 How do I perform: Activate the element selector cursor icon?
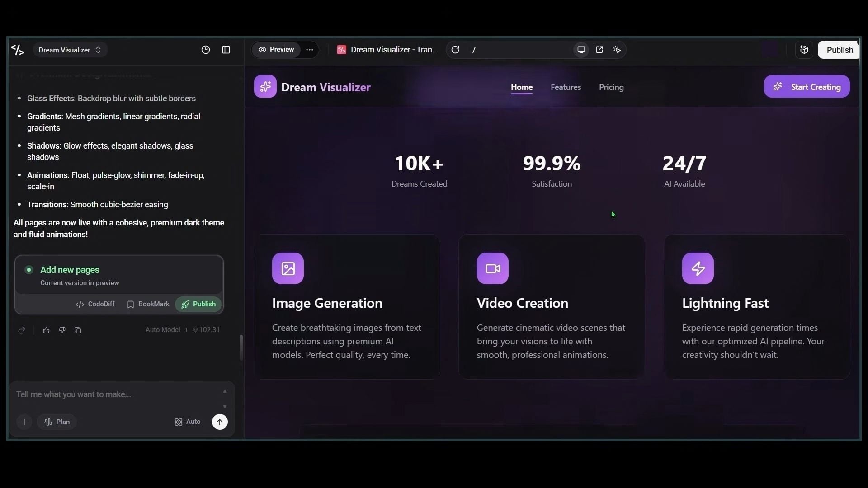pyautogui.click(x=617, y=50)
